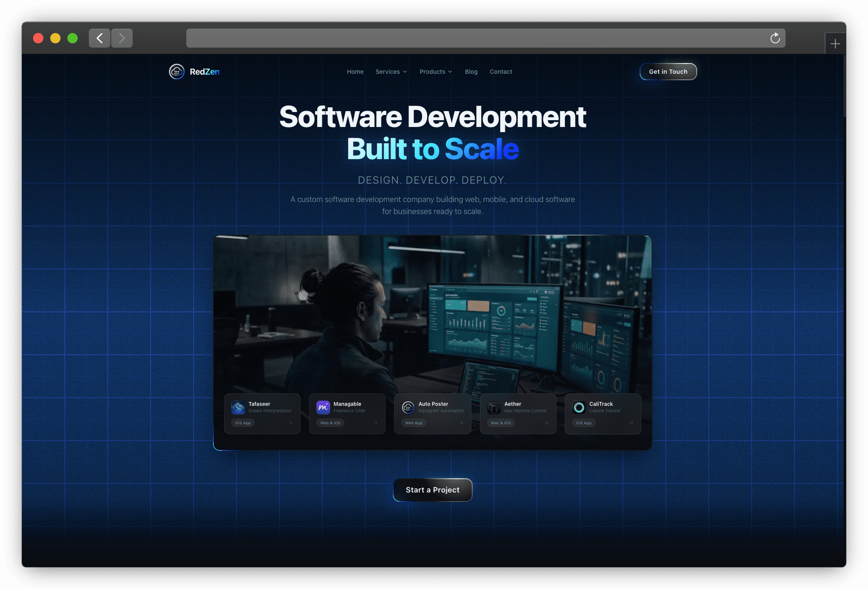This screenshot has width=868, height=589.
Task: Click the page vertical scrollbar
Action: 844,86
